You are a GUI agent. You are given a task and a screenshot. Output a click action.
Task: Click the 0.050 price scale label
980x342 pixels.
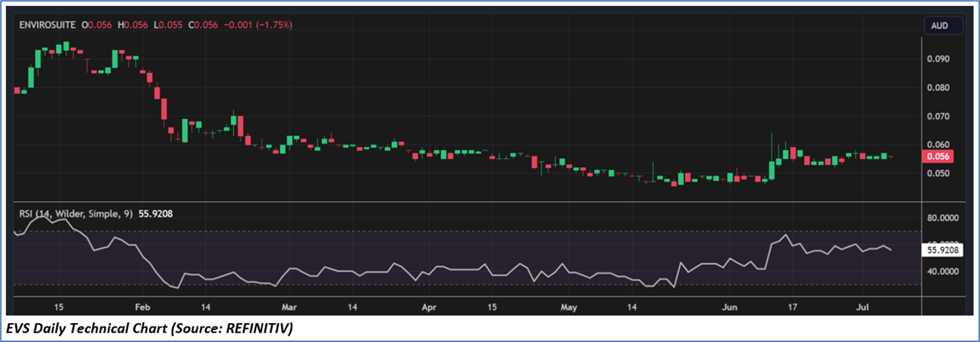938,174
